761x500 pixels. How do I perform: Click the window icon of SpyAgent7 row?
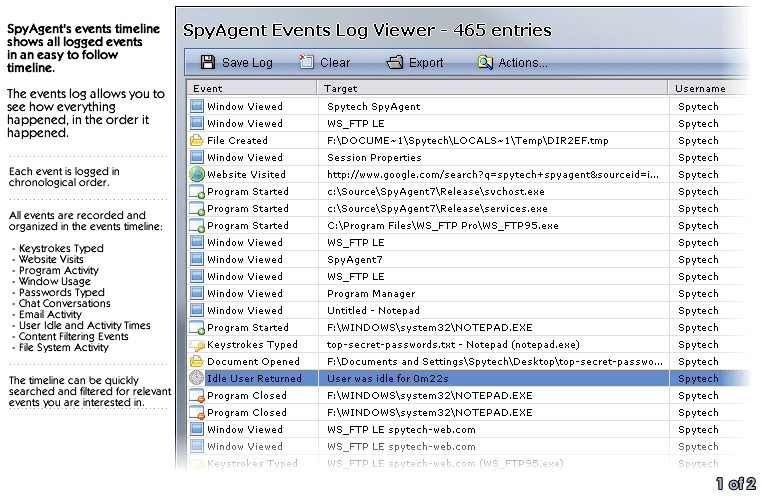(197, 259)
